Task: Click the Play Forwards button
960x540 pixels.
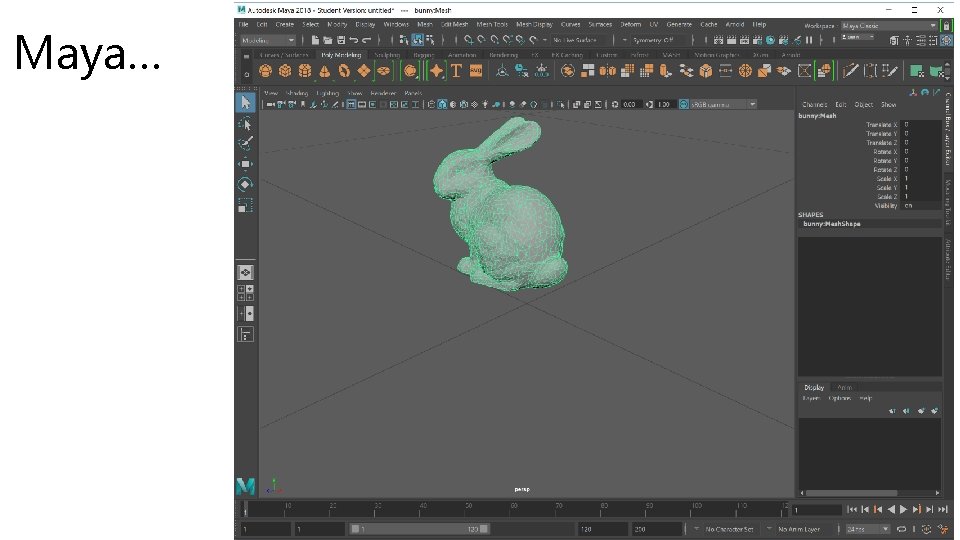Action: 903,509
